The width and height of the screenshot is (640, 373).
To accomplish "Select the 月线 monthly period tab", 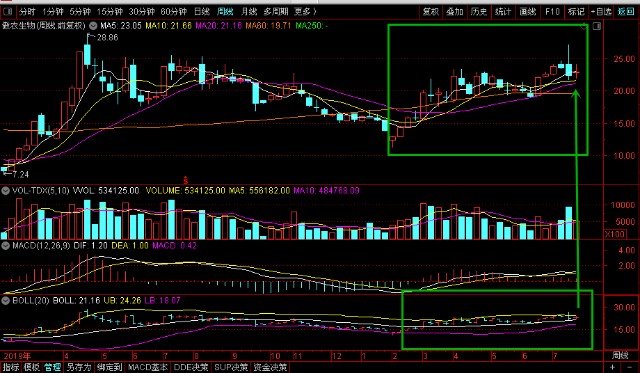I will tap(249, 11).
